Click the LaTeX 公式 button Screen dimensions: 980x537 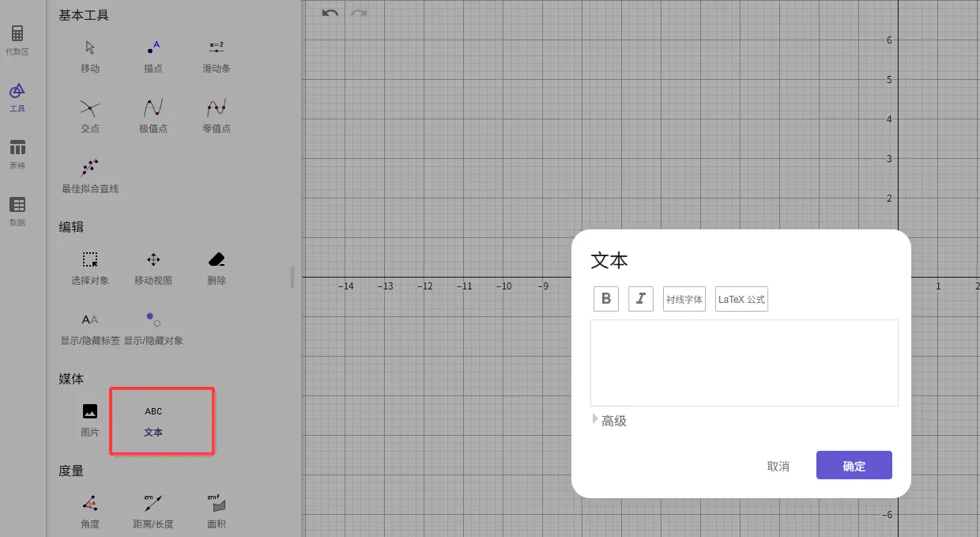tap(741, 299)
